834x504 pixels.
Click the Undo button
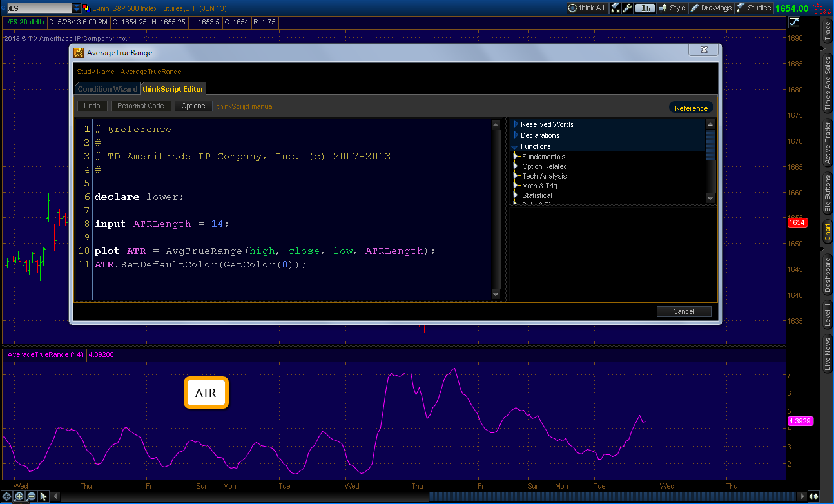pos(92,106)
